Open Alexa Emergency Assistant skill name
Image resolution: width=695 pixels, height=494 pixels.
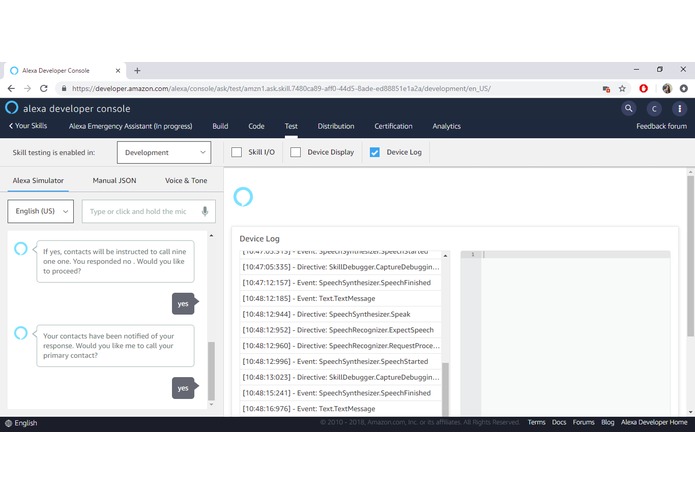(x=130, y=126)
